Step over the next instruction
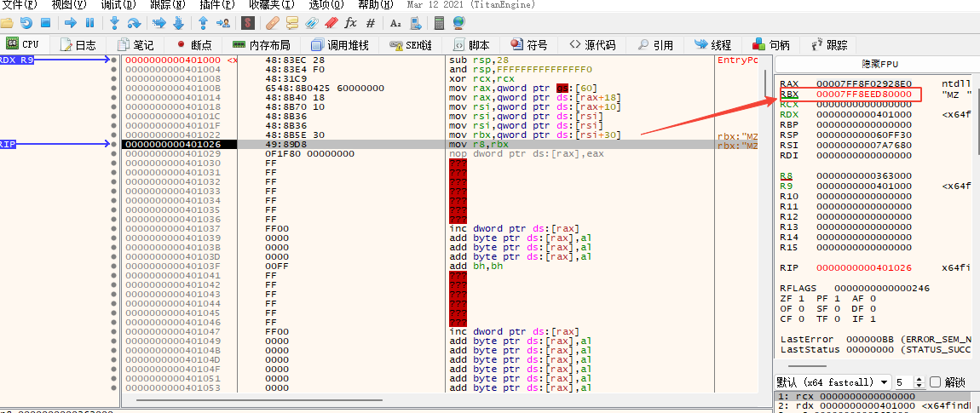Screen dimensions: 980x413 point(134,23)
